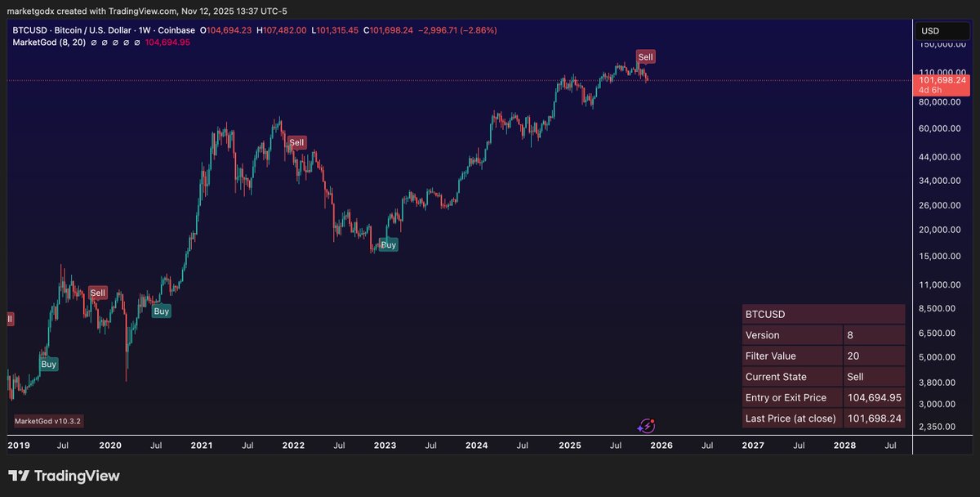Screen dimensions: 980x497
Task: Click the 2022 label on the time axis
Action: tap(293, 446)
